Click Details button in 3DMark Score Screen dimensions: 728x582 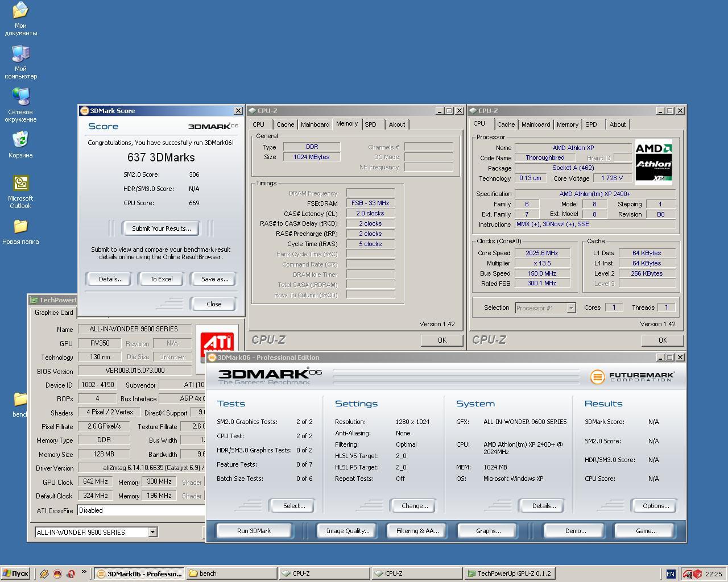click(110, 279)
